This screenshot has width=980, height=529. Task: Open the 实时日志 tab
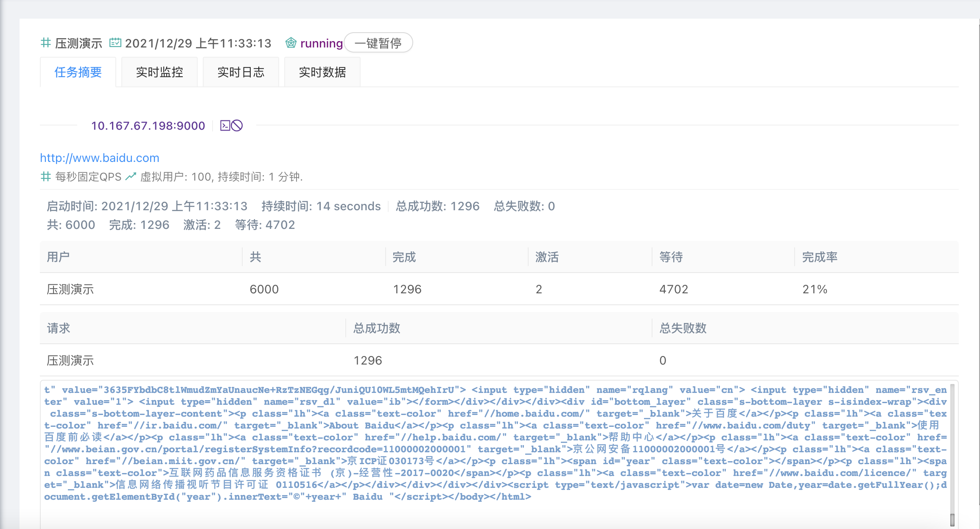(x=241, y=72)
